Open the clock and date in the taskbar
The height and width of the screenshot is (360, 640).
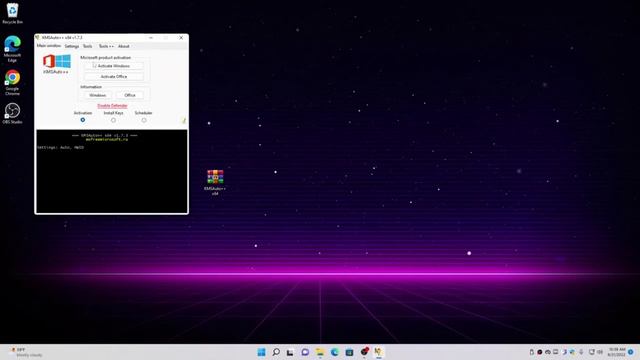(616, 352)
